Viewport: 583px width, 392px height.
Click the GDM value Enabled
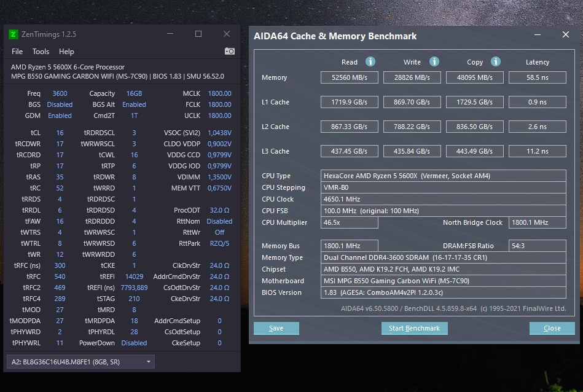pyautogui.click(x=60, y=116)
